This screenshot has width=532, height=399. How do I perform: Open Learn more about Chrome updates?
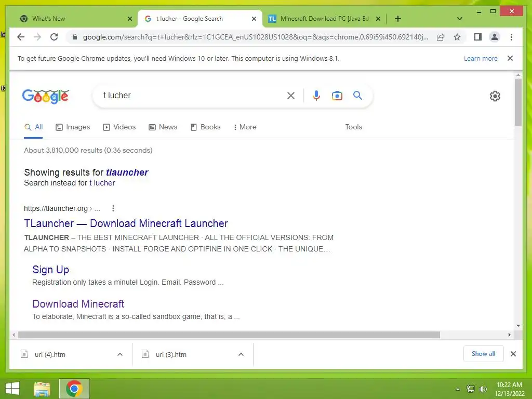(481, 58)
